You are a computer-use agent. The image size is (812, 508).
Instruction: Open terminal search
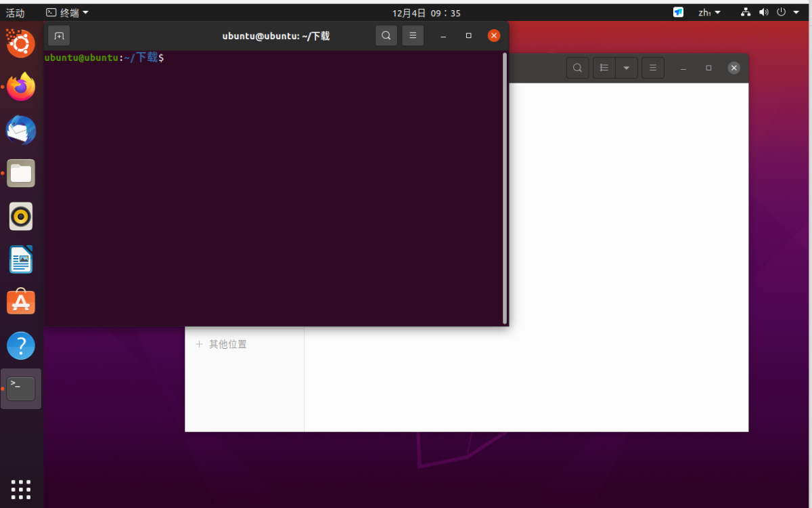pos(386,36)
